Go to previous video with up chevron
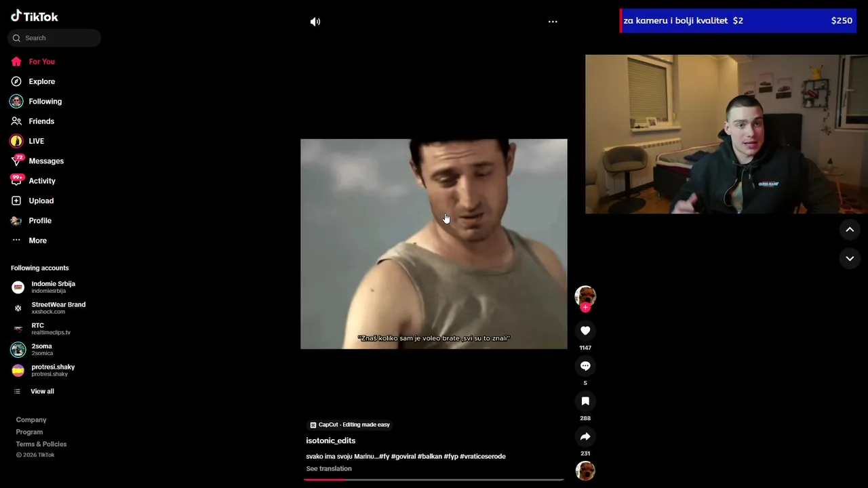The width and height of the screenshot is (868, 488). coord(850,230)
